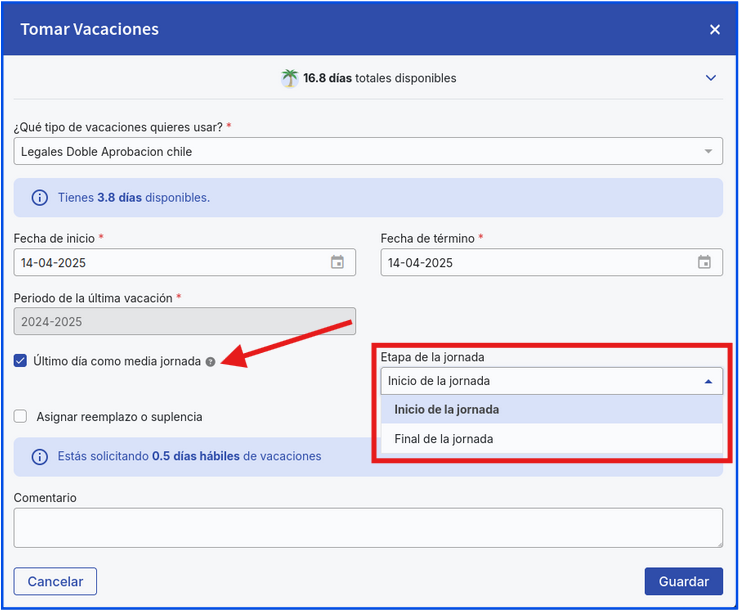This screenshot has height=610, width=739.
Task: Enable Asignar reemplazo o suplencia checkbox
Action: (x=21, y=416)
